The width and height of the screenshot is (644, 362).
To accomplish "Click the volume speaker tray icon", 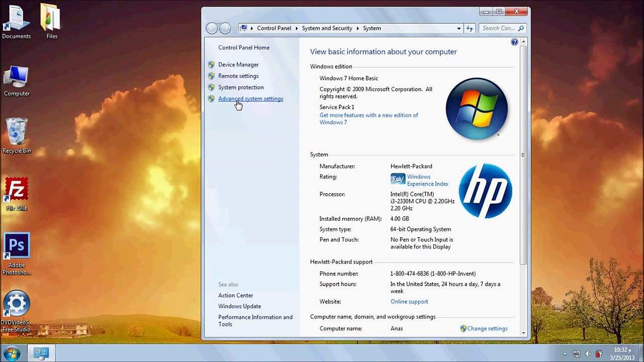I will coord(588,354).
